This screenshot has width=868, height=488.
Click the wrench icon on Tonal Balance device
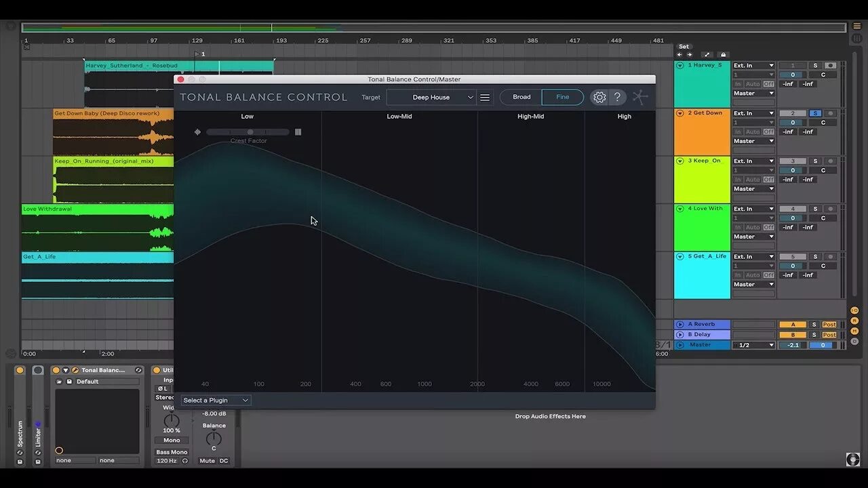coord(75,370)
